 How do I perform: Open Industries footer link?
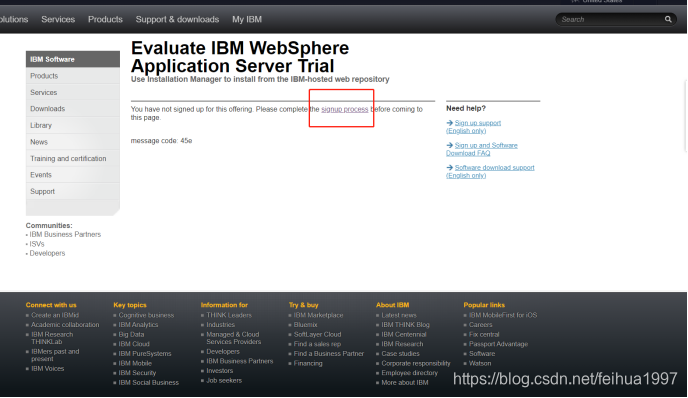point(220,325)
